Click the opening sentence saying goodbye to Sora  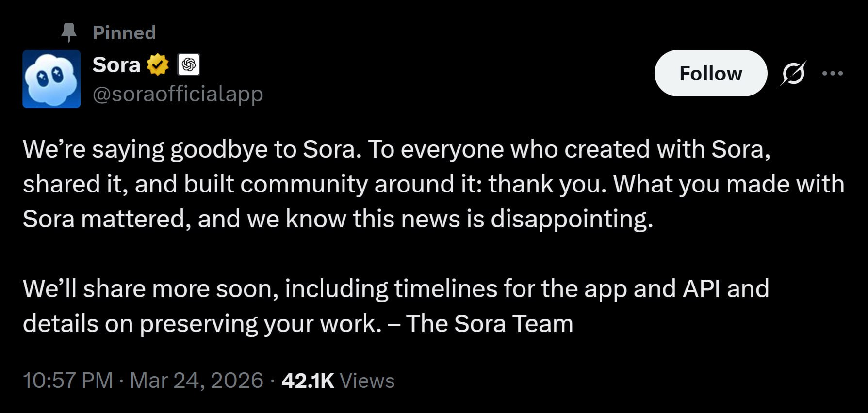point(192,149)
